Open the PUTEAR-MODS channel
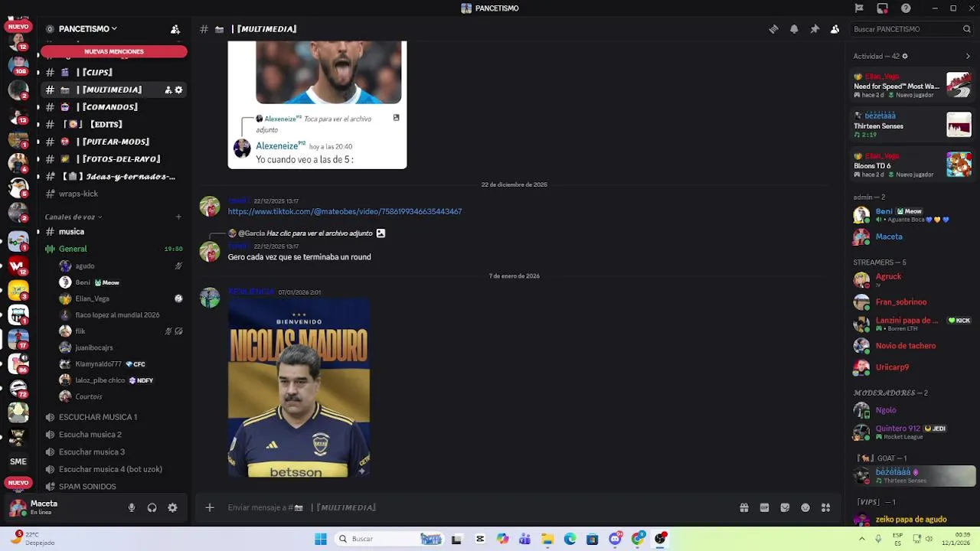The image size is (980, 551). 113,142
